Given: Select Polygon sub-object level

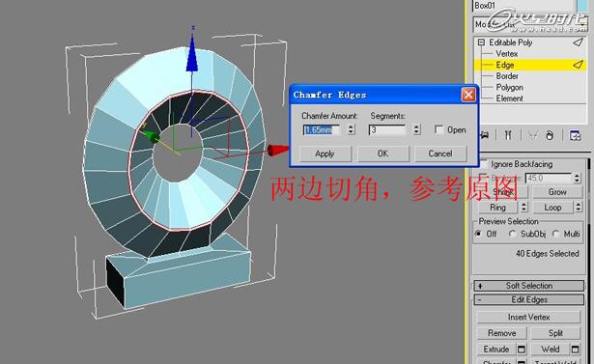Looking at the screenshot, I should pyautogui.click(x=510, y=87).
